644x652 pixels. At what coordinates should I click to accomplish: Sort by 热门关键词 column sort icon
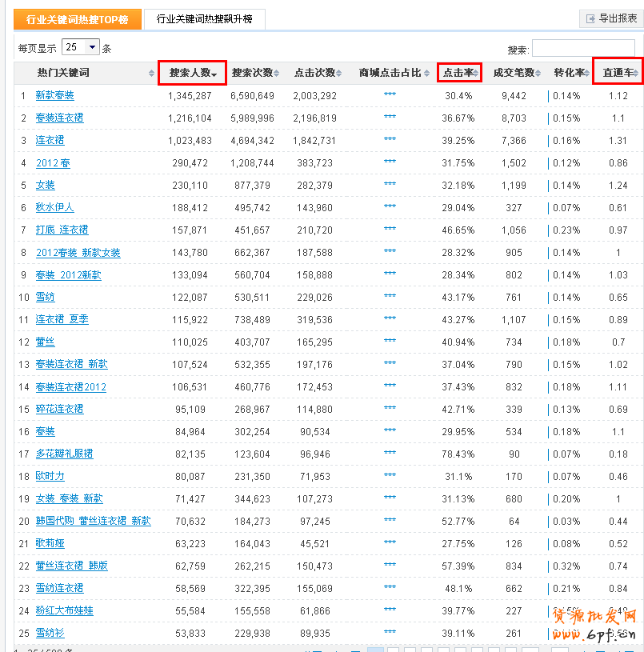click(x=152, y=74)
